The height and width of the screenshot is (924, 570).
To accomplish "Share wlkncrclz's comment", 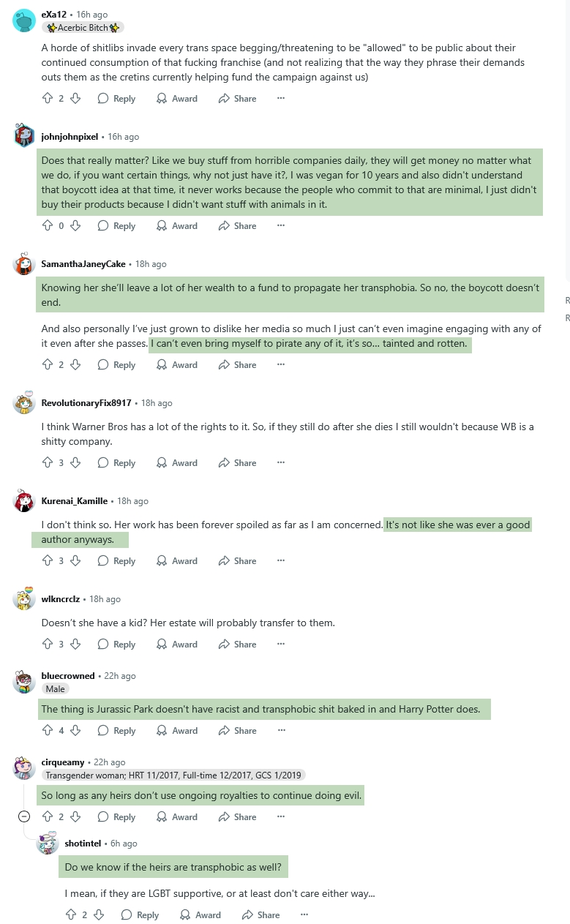I will click(x=237, y=644).
